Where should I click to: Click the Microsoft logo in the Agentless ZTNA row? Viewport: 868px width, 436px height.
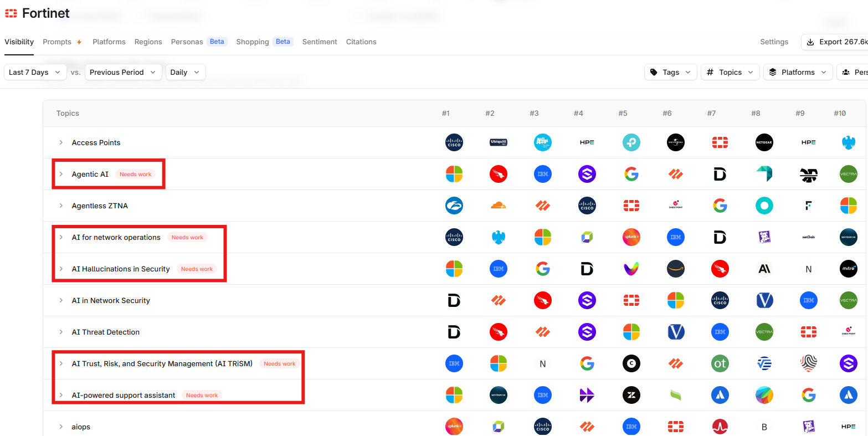click(x=849, y=206)
